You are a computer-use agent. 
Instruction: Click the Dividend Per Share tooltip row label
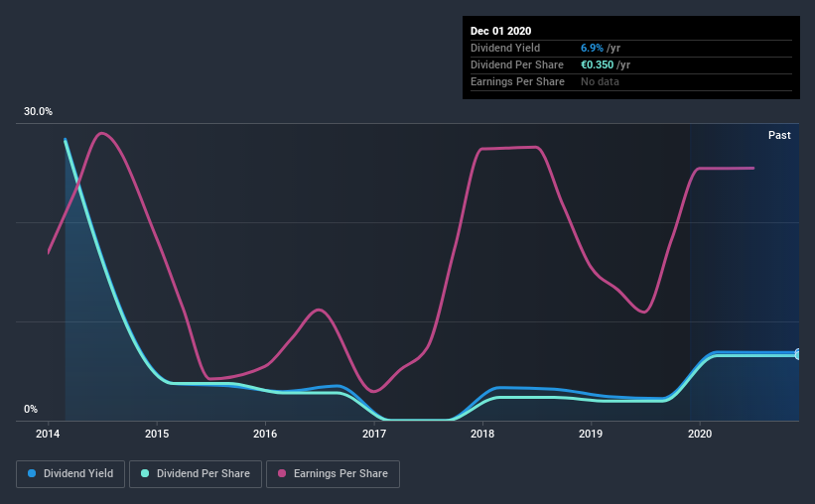(x=516, y=64)
